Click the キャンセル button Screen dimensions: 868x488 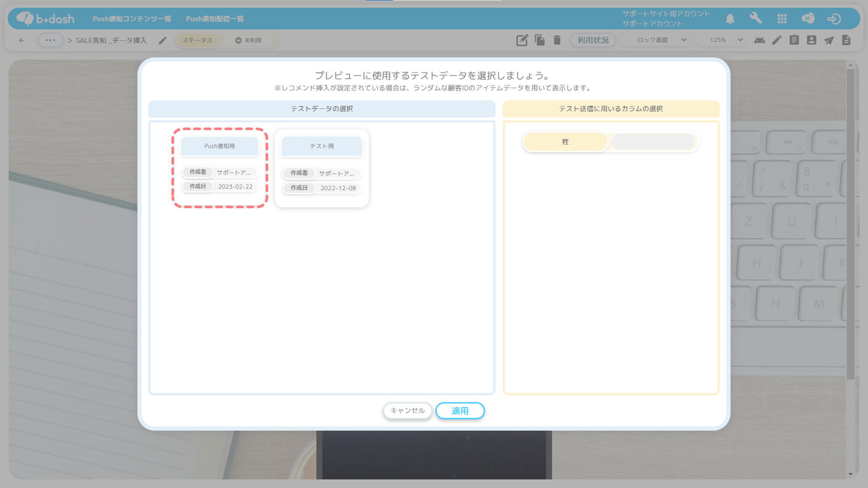[x=407, y=410]
